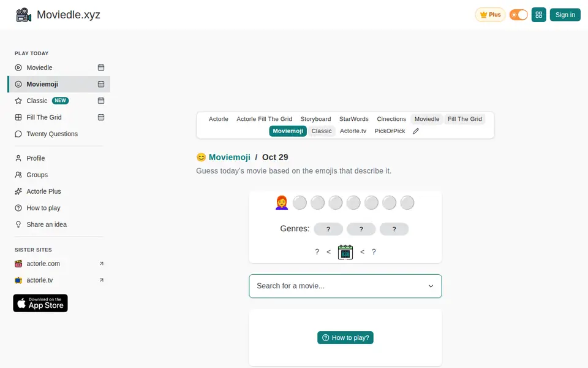588x368 pixels.
Task: Click the Share an idea lightbulb icon
Action: point(18,224)
